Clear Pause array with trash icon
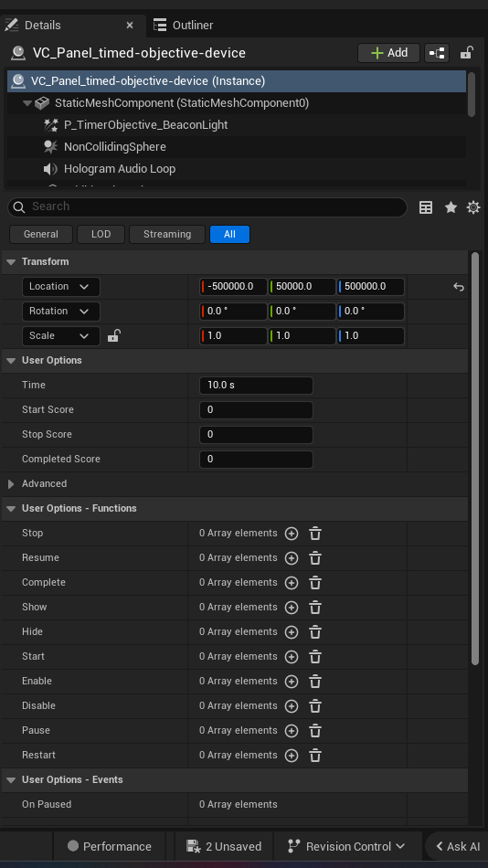This screenshot has width=488, height=868. click(x=315, y=731)
